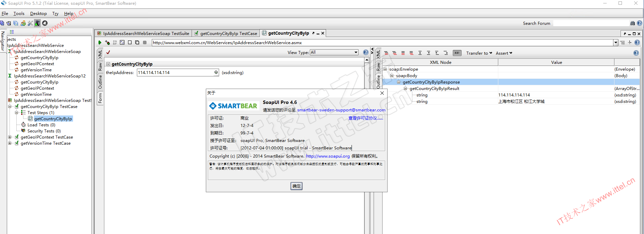The width and height of the screenshot is (644, 234).
Task: Select Raw tab in request editor
Action: (x=100, y=66)
